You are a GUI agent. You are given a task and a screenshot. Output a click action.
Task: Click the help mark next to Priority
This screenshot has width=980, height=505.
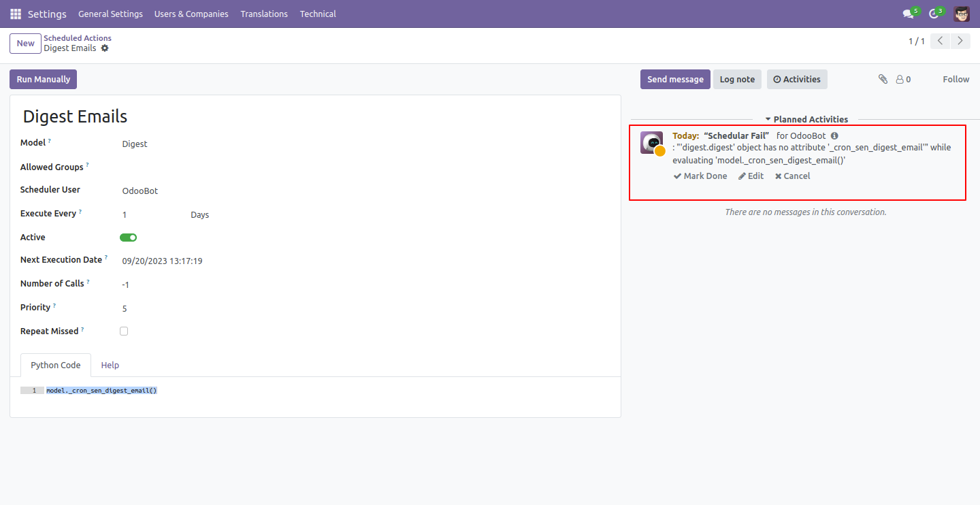54,305
